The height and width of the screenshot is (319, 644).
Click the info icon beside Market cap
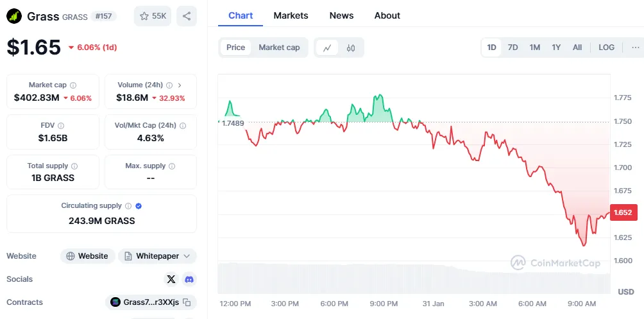(x=73, y=85)
